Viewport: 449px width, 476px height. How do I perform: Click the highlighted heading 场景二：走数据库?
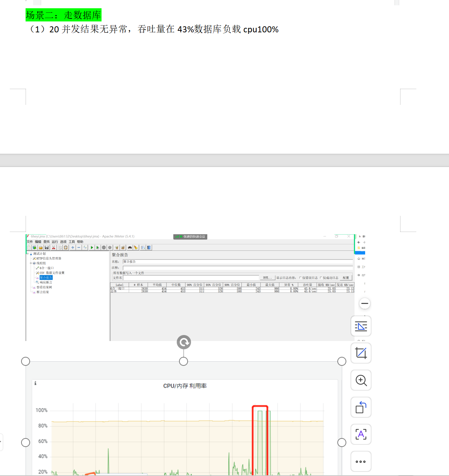click(x=64, y=15)
